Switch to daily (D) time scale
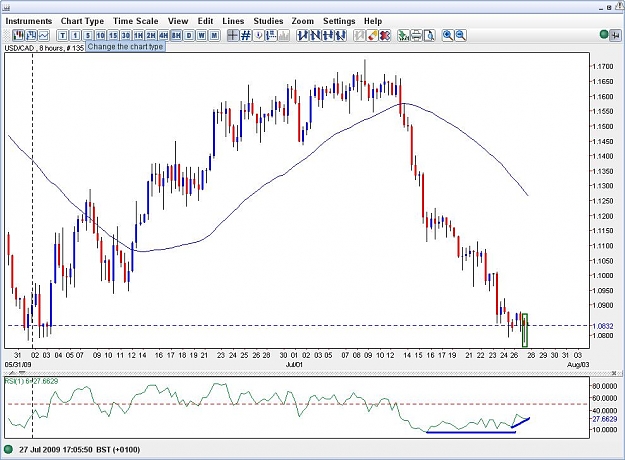 [189, 36]
